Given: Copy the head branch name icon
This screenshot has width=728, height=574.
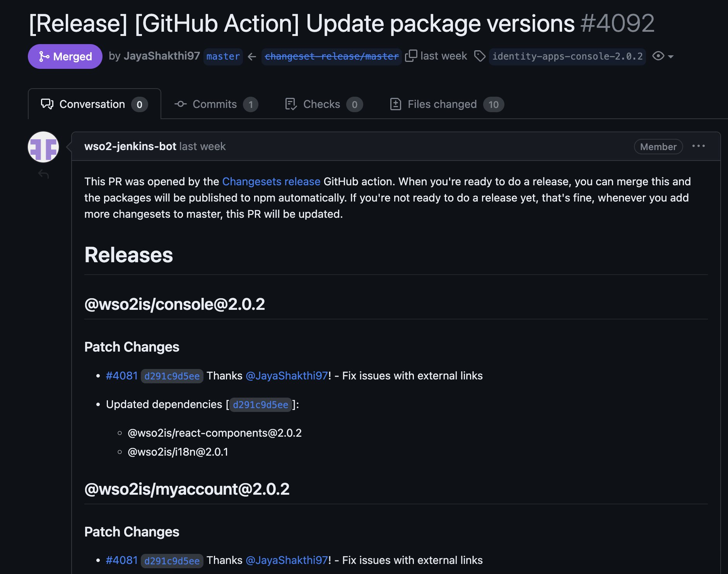Looking at the screenshot, I should click(411, 56).
